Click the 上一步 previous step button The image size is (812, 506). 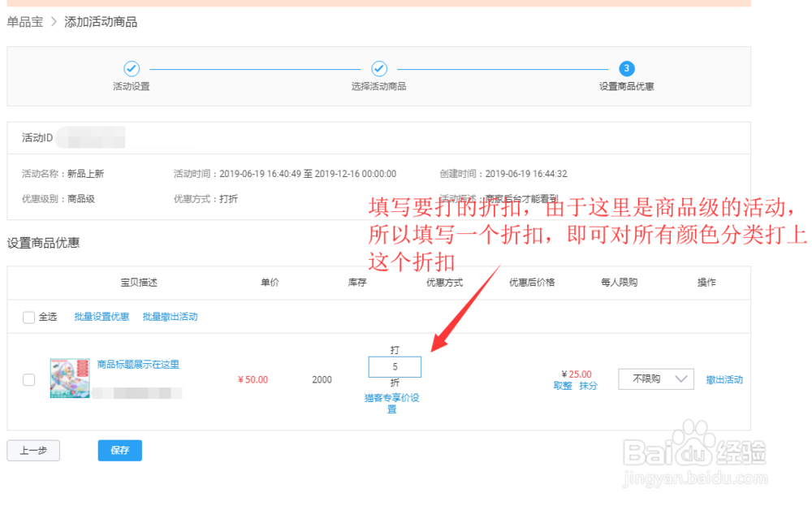(32, 451)
